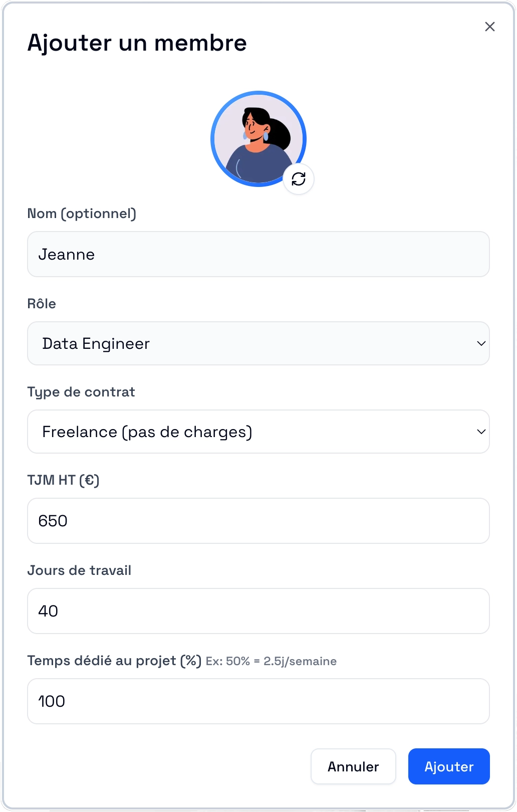The width and height of the screenshot is (517, 812).
Task: Click the Ex: 50% = 2.5j/semaine hint text
Action: click(x=271, y=661)
